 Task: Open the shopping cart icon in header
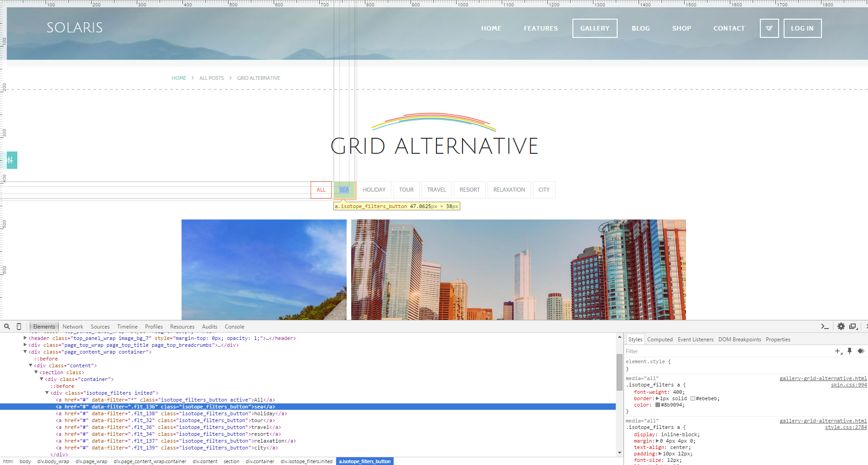point(769,28)
